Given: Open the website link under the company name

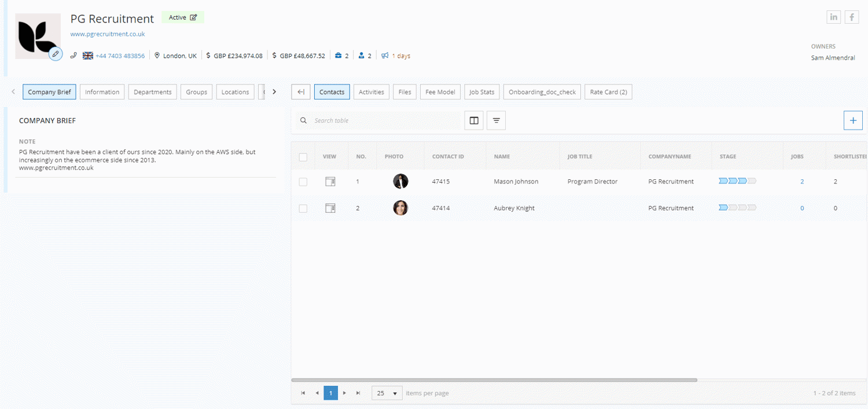Looking at the screenshot, I should (108, 34).
